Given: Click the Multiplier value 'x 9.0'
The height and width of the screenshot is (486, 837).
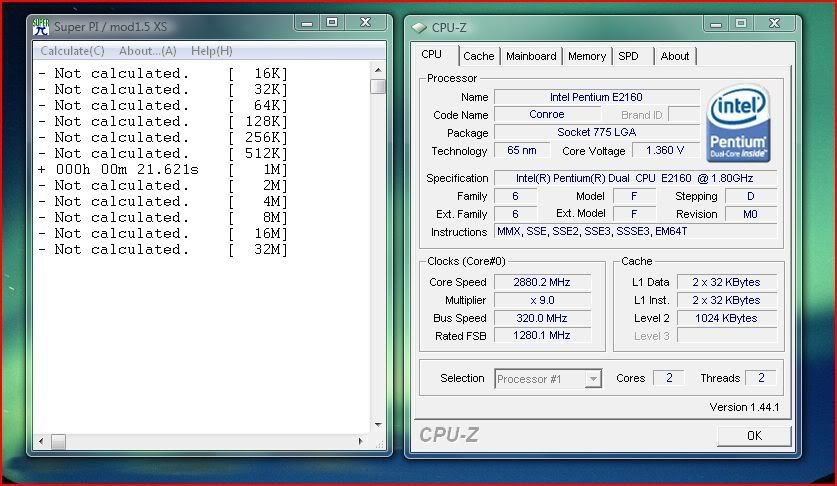Looking at the screenshot, I should pyautogui.click(x=542, y=300).
